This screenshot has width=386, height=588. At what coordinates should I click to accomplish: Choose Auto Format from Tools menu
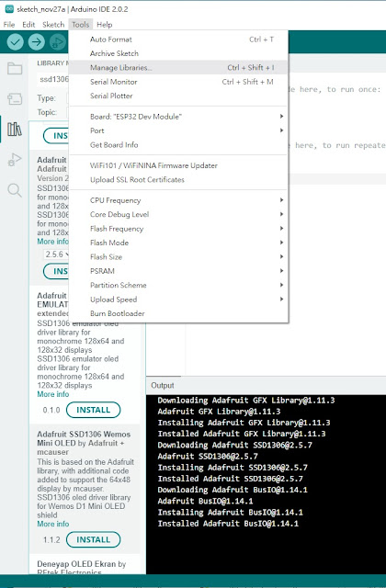click(178, 40)
